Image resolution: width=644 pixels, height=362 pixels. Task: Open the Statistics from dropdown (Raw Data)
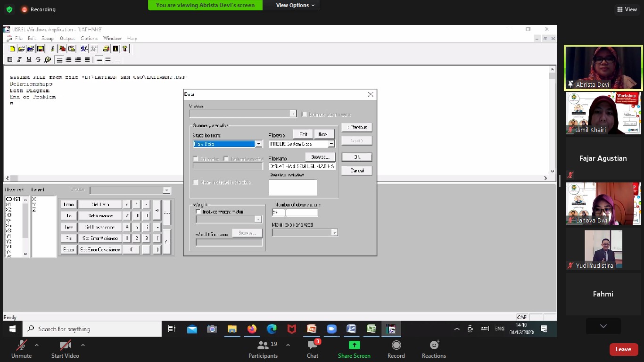[x=258, y=144]
